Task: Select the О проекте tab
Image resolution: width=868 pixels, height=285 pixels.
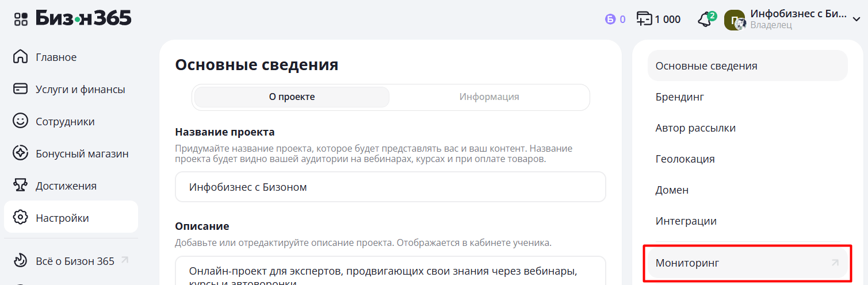Action: 292,97
